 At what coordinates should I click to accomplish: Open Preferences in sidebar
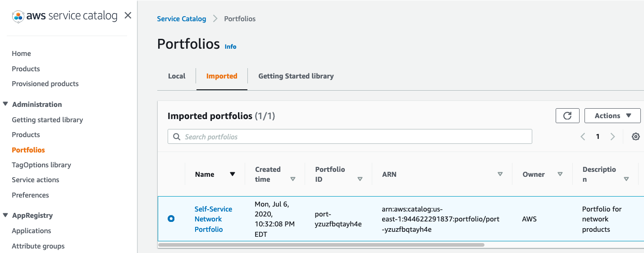[30, 195]
